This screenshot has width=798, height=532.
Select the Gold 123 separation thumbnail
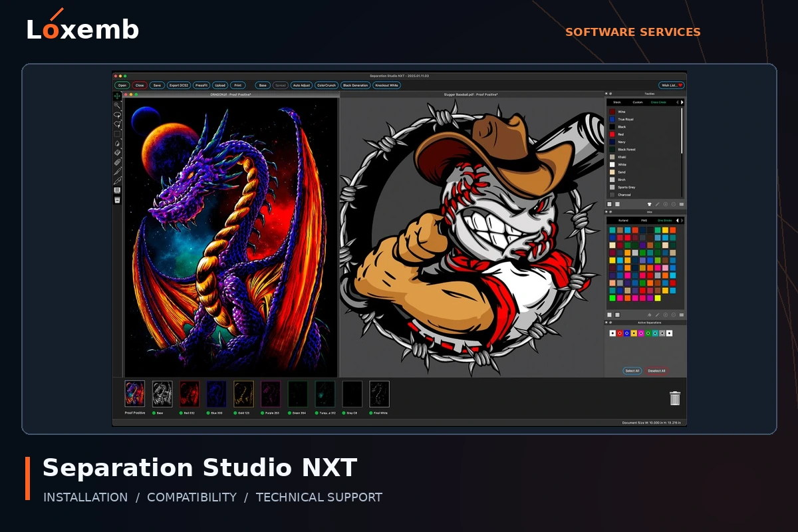(244, 394)
